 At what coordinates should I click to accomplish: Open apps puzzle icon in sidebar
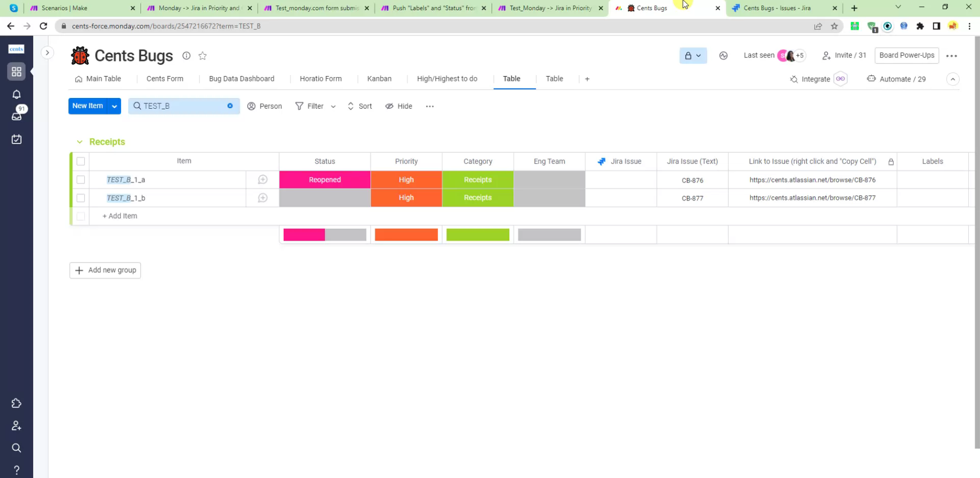(17, 404)
